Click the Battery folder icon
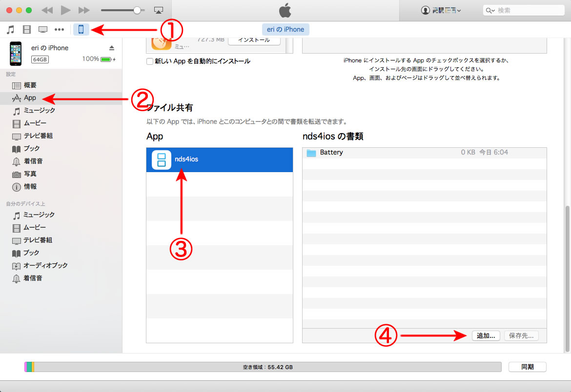Viewport: 571px width, 392px height. (x=311, y=153)
